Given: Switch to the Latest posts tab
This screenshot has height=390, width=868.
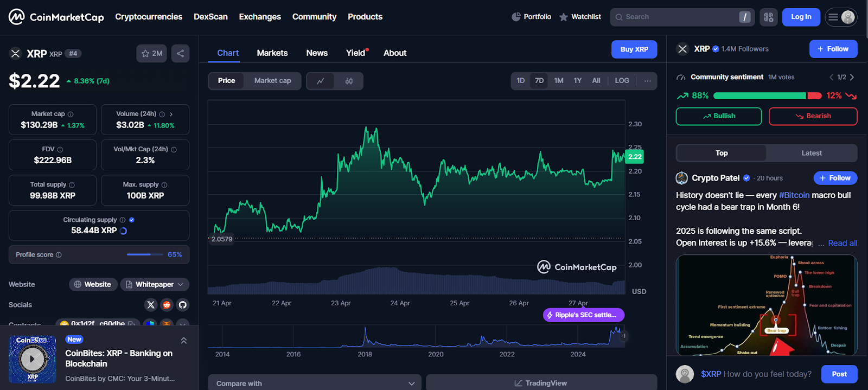Looking at the screenshot, I should point(811,153).
